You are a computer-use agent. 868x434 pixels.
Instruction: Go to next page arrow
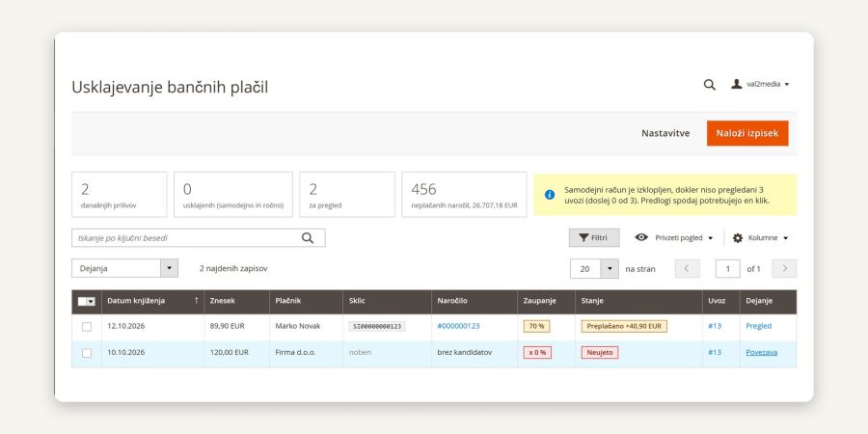click(x=784, y=268)
